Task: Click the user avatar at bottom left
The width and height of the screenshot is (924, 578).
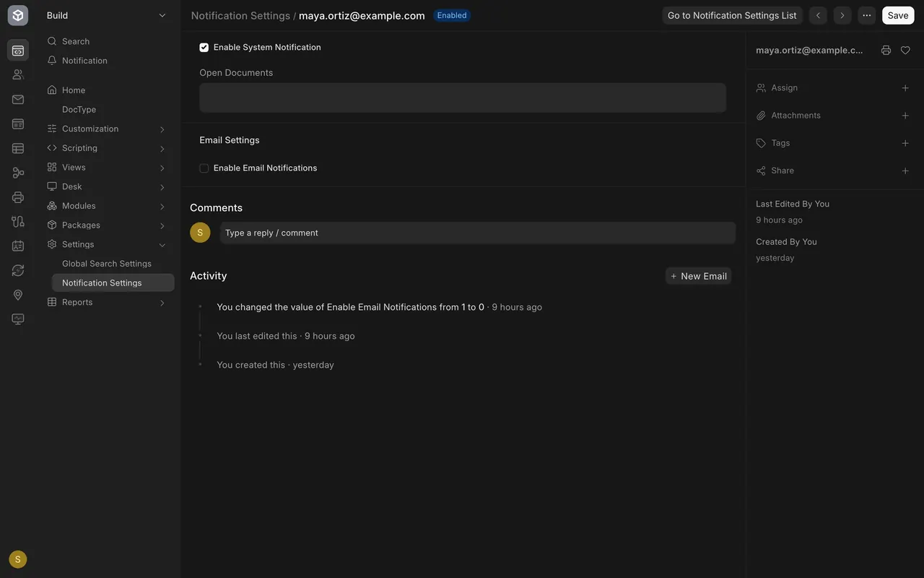Action: (18, 559)
